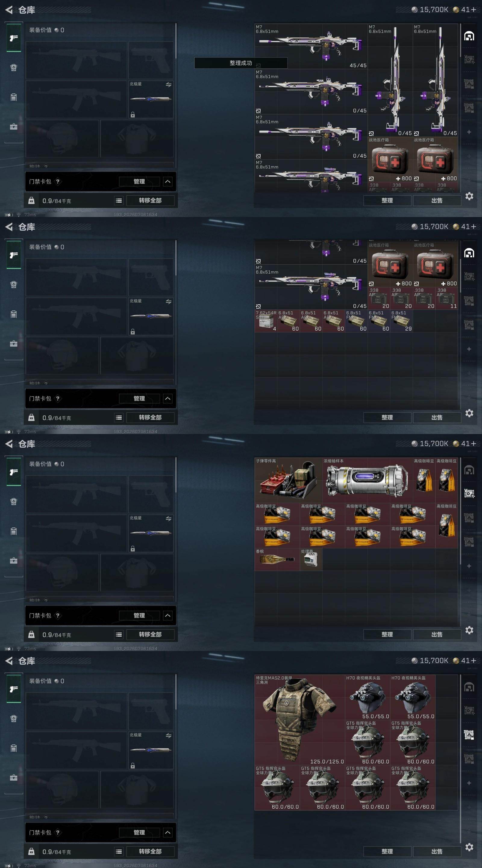The width and height of the screenshot is (482, 868).
Task: Click 转移全部 on the helmets screen
Action: tap(150, 851)
